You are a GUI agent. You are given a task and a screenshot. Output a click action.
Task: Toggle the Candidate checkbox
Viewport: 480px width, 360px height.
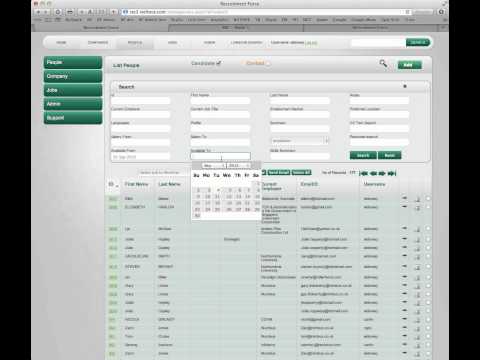218,63
